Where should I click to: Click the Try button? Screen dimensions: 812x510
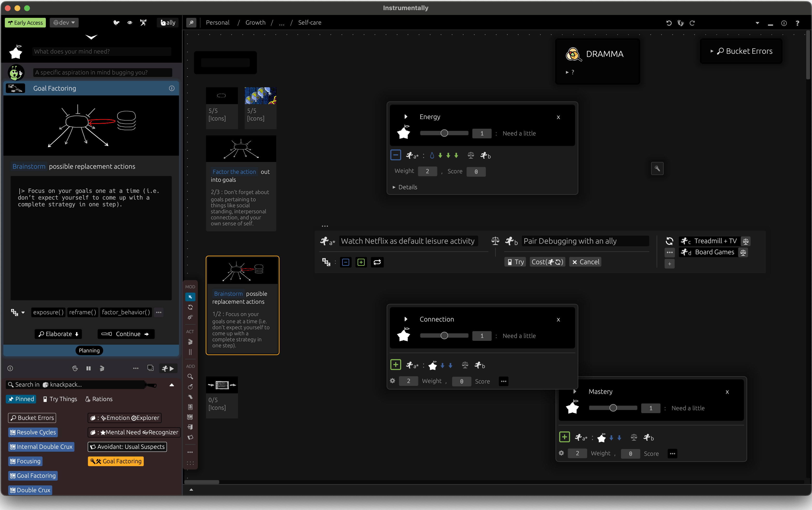(515, 262)
